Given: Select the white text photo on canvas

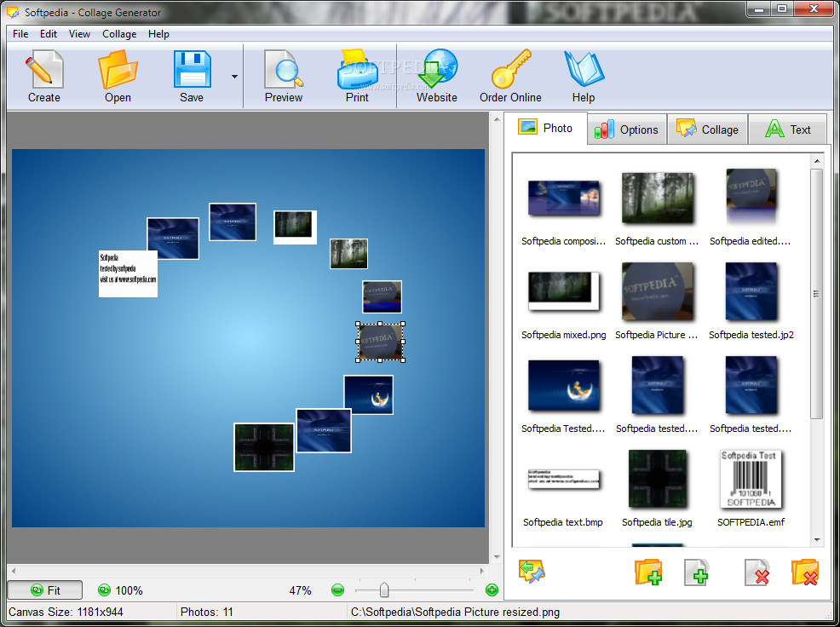Looking at the screenshot, I should 128,273.
